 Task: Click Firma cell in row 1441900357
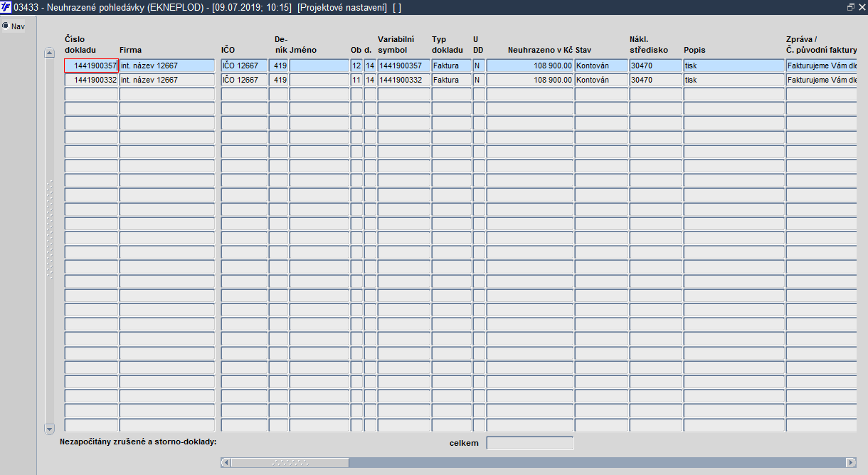167,66
